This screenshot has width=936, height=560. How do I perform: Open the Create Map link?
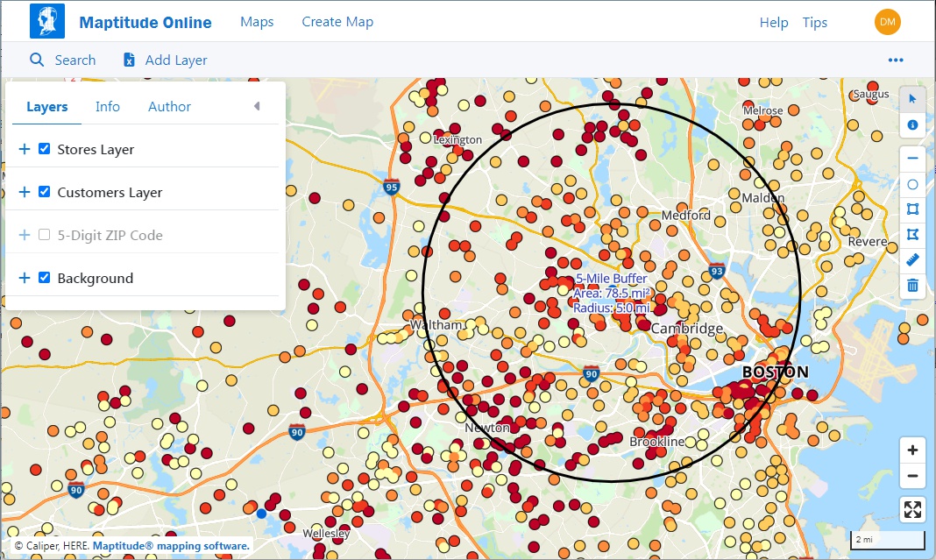click(x=337, y=22)
